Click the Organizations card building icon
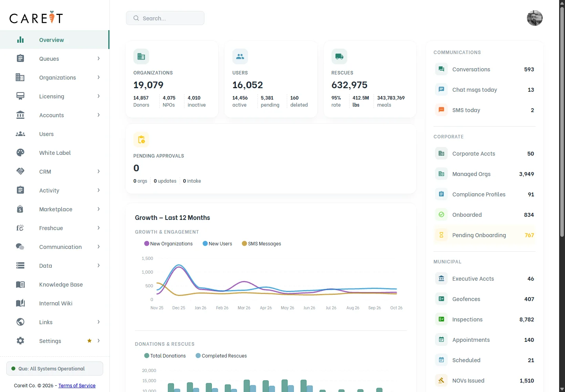The width and height of the screenshot is (565, 392). pos(141,56)
